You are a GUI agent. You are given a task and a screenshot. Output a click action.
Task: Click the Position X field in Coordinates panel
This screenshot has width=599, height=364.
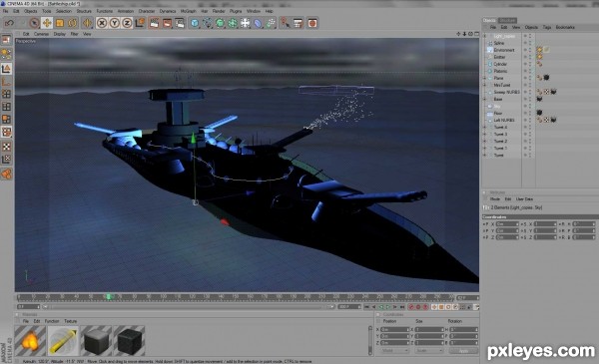click(x=394, y=329)
